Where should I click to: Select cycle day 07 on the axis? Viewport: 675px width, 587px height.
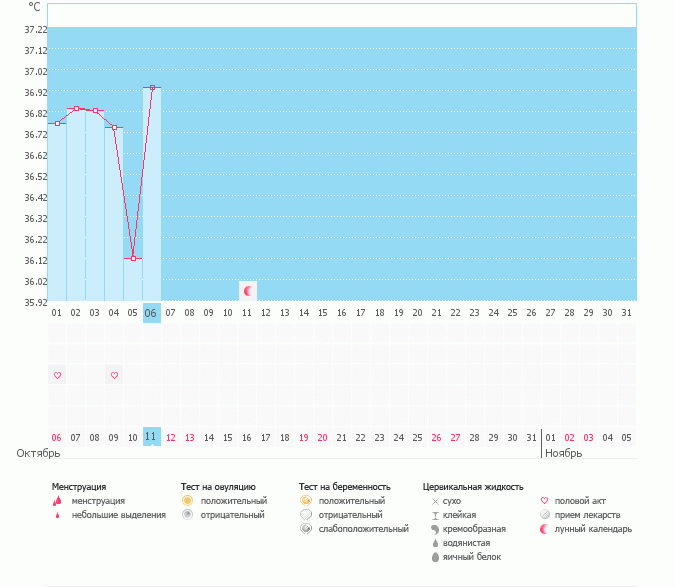pos(170,313)
